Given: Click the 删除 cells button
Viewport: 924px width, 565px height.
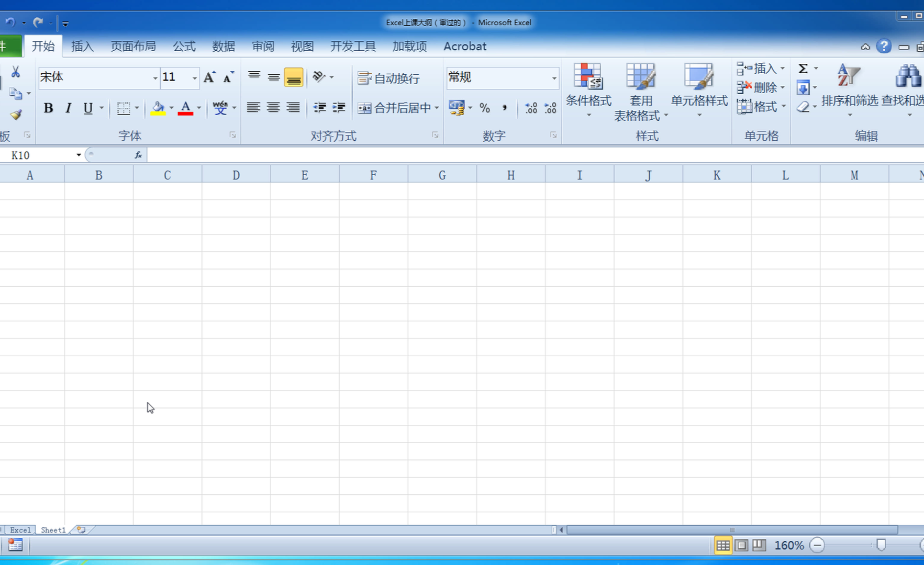Looking at the screenshot, I should point(761,87).
